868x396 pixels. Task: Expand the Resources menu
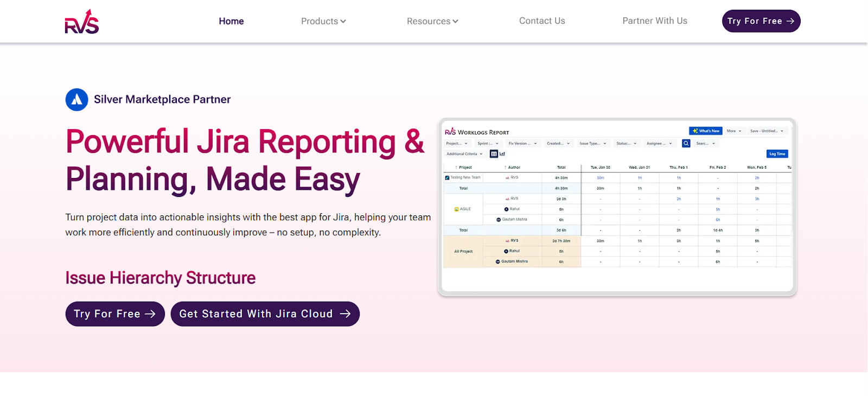coord(432,21)
